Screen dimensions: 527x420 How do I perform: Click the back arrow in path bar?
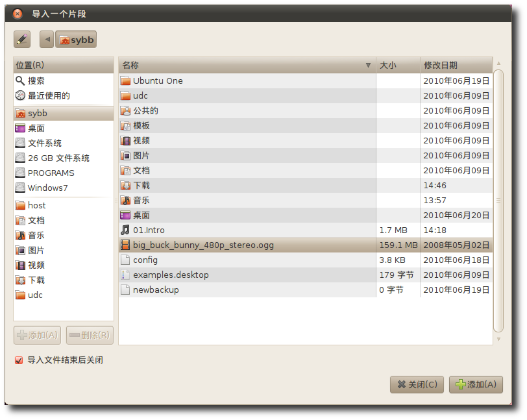(47, 40)
